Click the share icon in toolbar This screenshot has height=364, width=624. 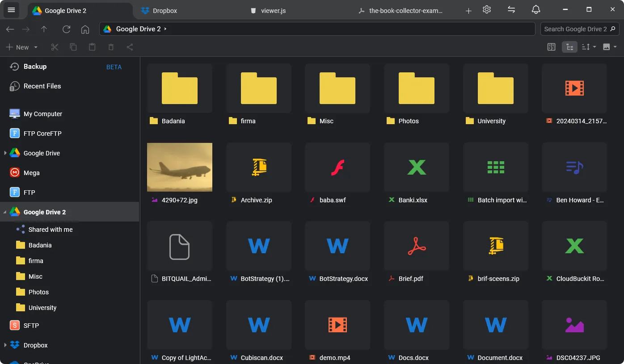click(x=130, y=47)
